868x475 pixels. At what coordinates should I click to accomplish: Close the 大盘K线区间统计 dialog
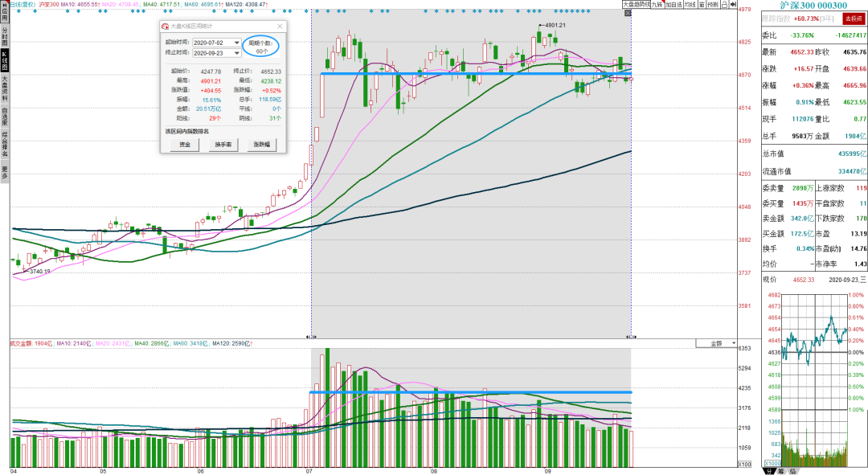(280, 26)
